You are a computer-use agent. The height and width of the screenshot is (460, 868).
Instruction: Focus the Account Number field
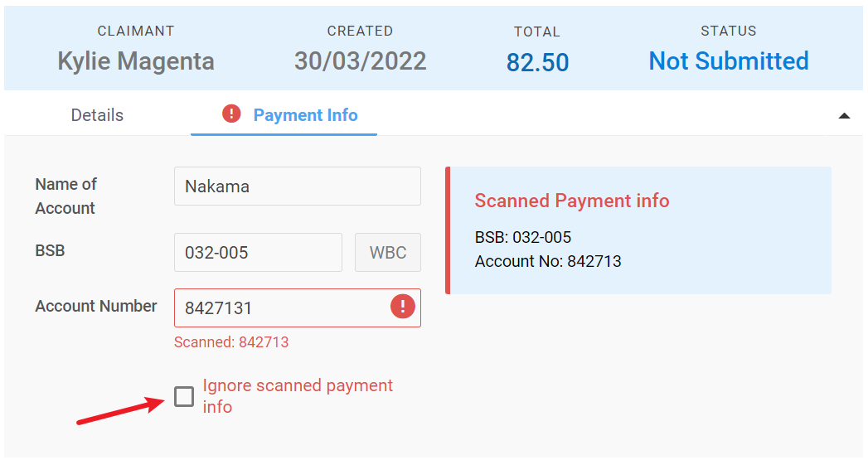coord(278,308)
